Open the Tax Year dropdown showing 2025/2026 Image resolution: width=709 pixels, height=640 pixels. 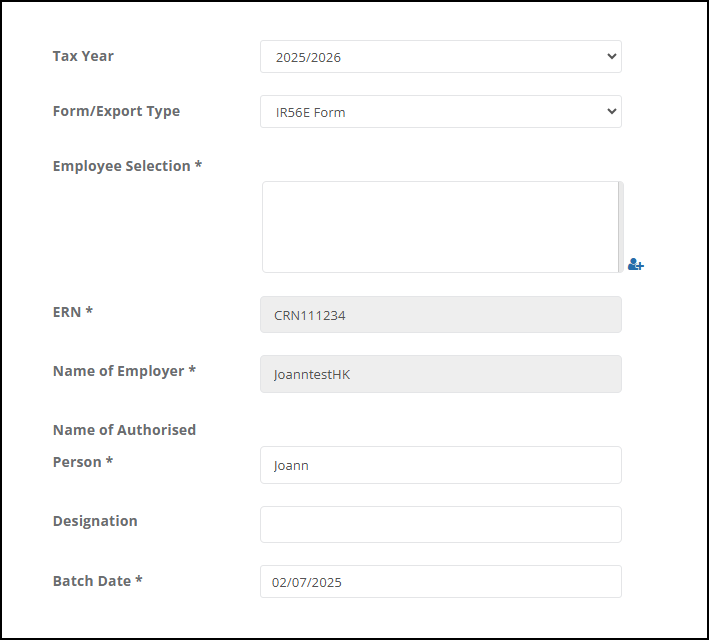pyautogui.click(x=441, y=57)
